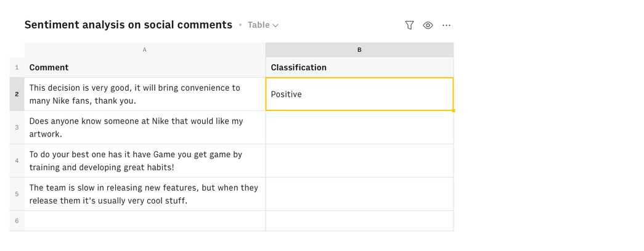Select row 5 number header
Image resolution: width=644 pixels, height=251 pixels.
pos(17,194)
